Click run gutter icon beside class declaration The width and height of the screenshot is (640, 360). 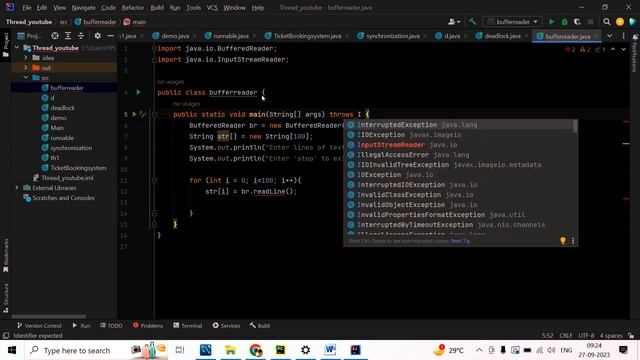tap(138, 92)
